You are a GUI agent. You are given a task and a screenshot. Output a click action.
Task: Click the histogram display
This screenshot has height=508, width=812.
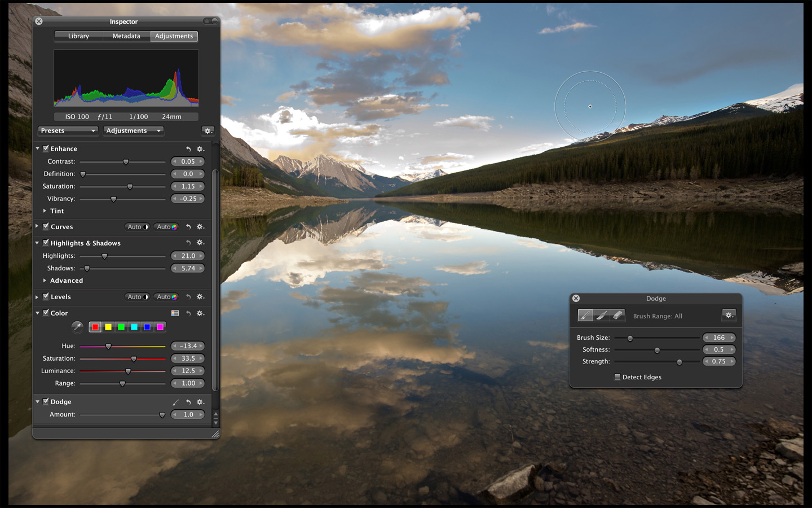pyautogui.click(x=126, y=78)
